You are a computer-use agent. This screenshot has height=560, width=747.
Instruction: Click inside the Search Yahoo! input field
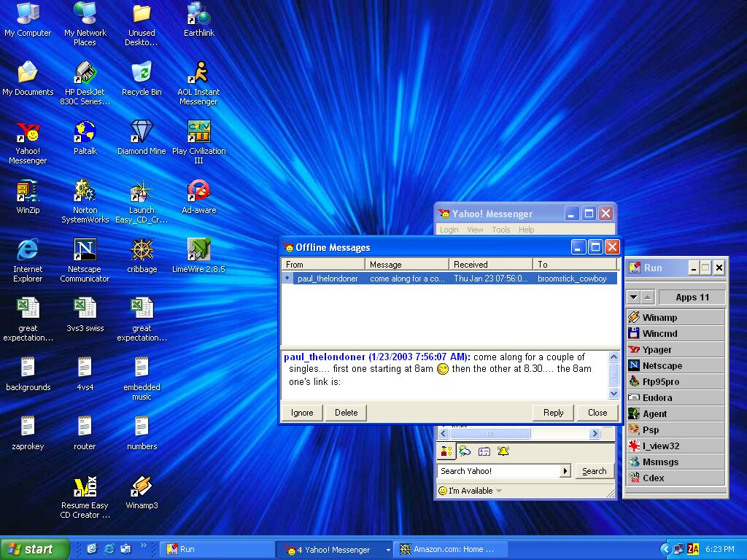pos(499,471)
